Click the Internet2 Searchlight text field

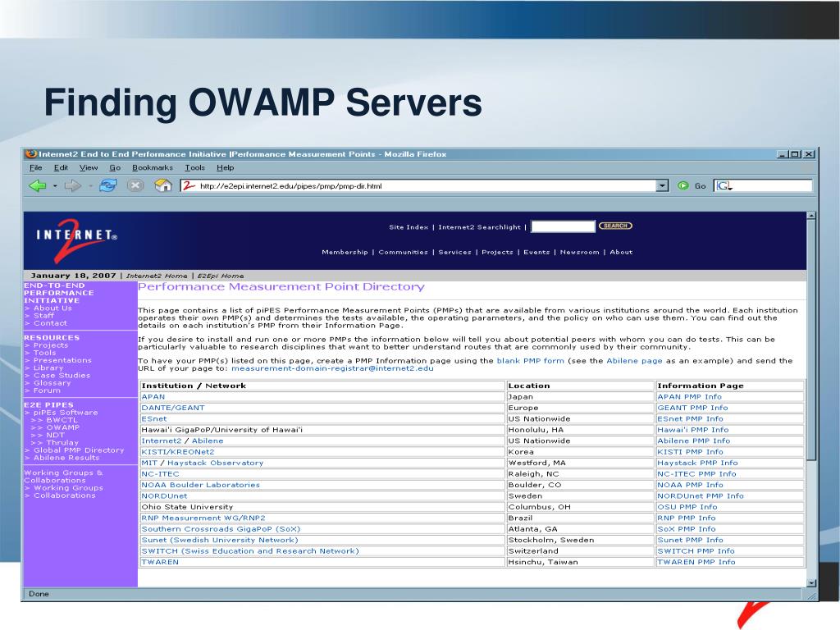point(563,226)
